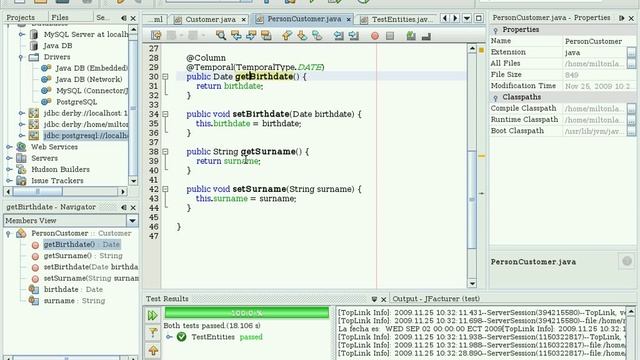Viewport: 640px width, 360px height.
Task: Minimize the Projects panel group
Action: point(124,18)
